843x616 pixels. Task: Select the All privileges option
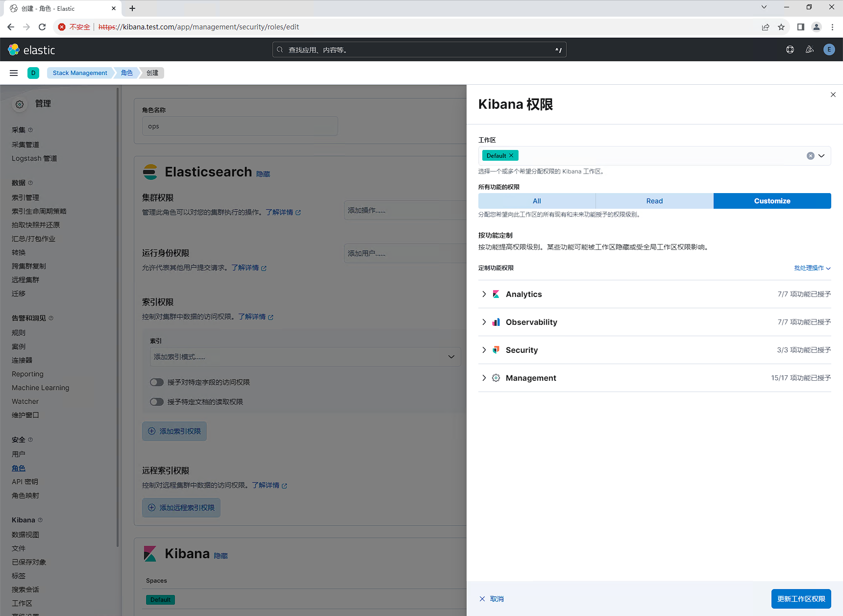pyautogui.click(x=537, y=201)
